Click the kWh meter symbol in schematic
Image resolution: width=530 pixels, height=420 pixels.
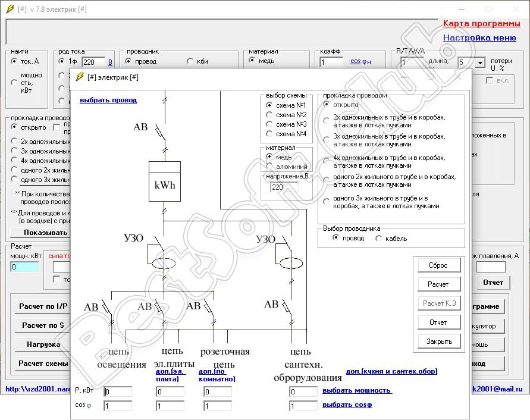pos(164,184)
